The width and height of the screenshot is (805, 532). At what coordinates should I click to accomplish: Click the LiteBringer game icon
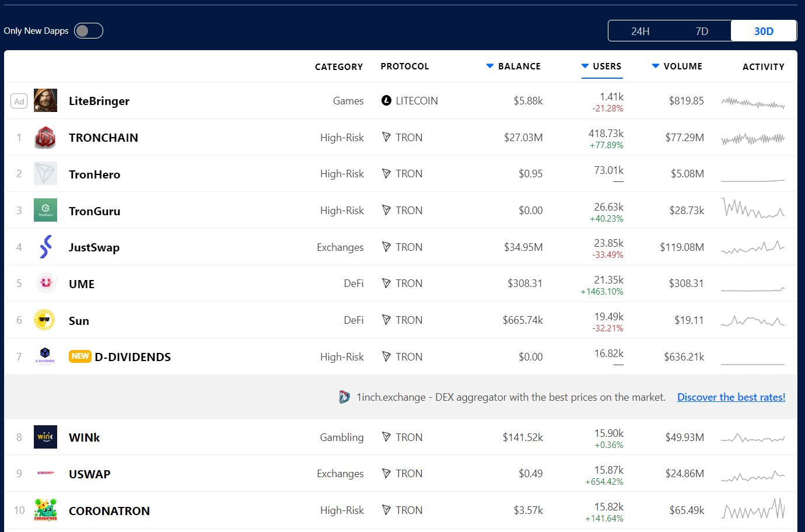(45, 100)
